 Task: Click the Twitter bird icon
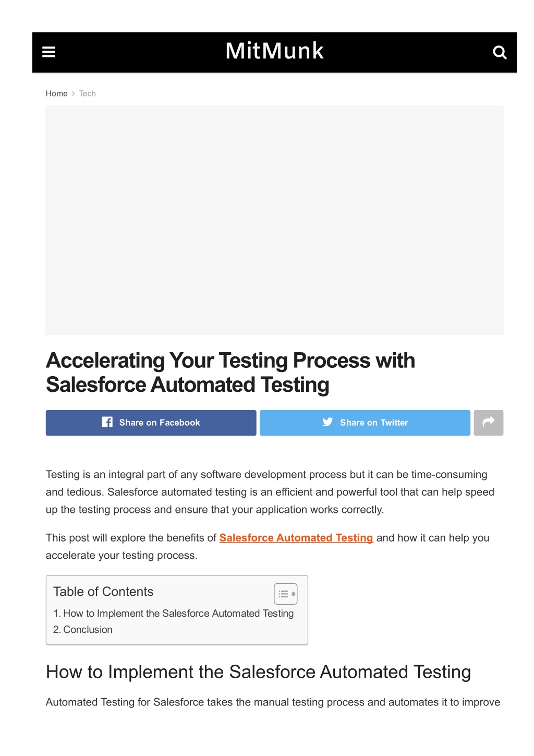pyautogui.click(x=327, y=422)
